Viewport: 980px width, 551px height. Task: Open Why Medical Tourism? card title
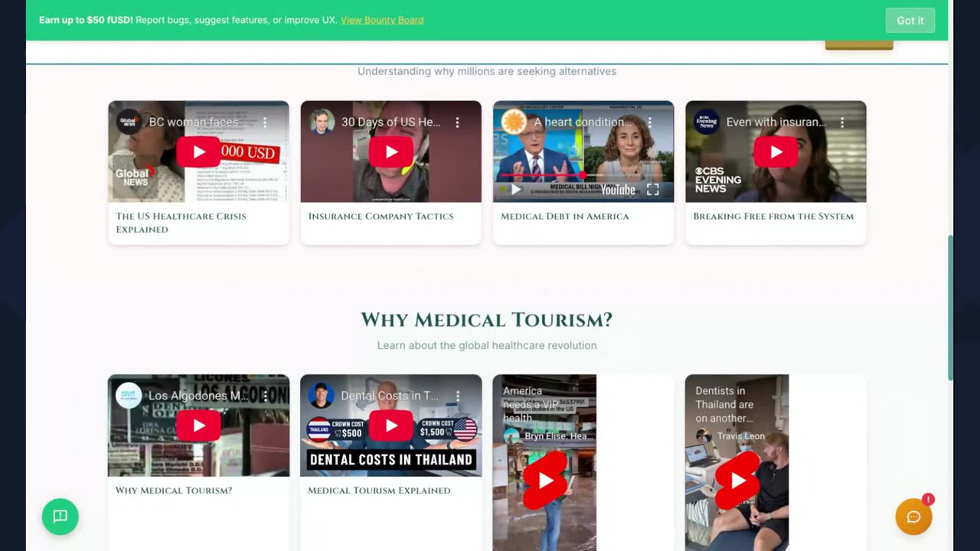[x=173, y=491]
